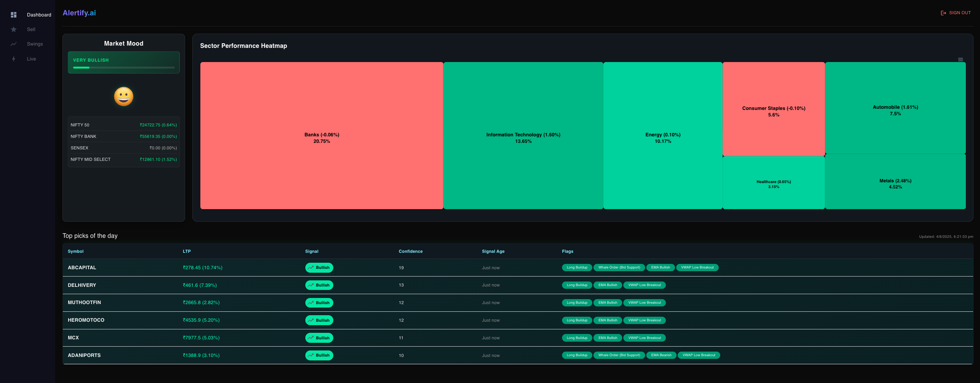Click the Whale Order (Bid Support) chip on ADANIPORTS
Image resolution: width=980 pixels, height=383 pixels.
point(619,355)
